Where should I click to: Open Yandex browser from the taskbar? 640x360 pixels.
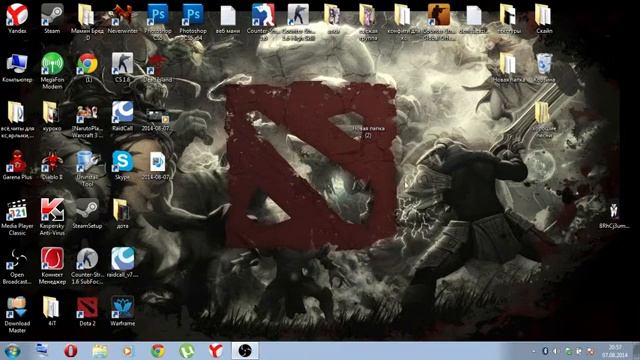[x=216, y=351]
